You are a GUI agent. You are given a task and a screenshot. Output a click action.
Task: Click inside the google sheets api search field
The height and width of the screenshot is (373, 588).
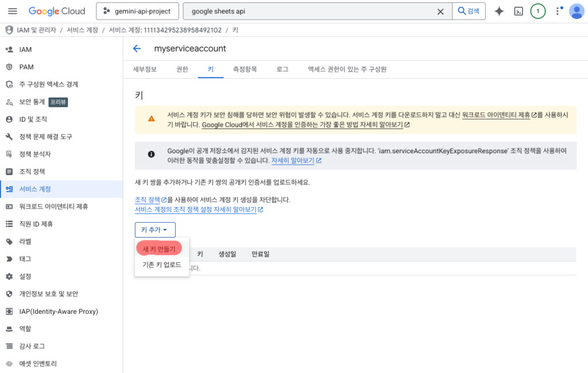coord(310,11)
